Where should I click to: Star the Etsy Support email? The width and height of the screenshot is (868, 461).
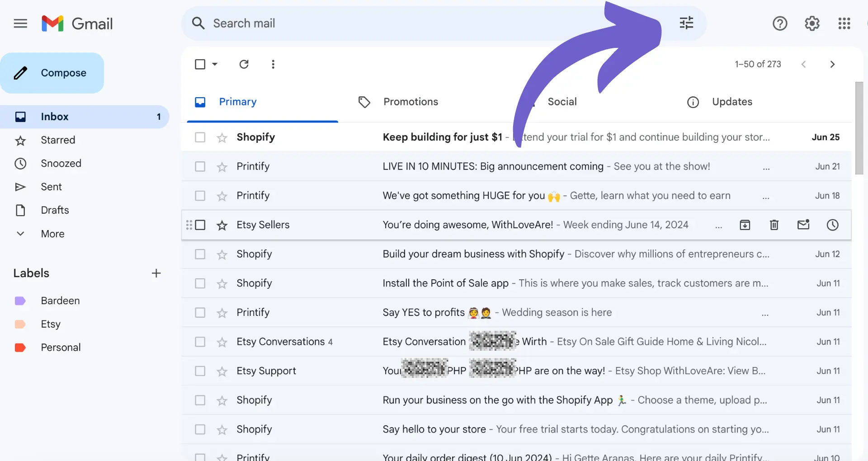[x=222, y=371]
